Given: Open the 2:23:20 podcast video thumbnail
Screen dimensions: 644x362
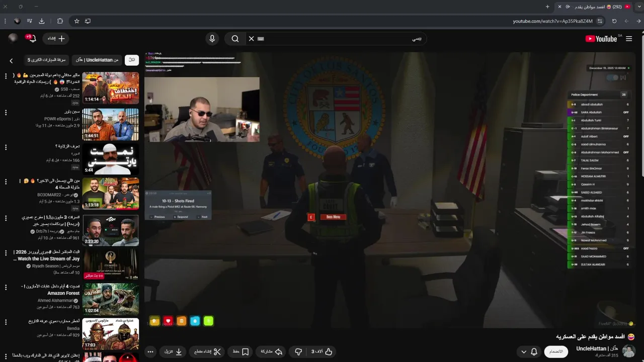Looking at the screenshot, I should (111, 230).
